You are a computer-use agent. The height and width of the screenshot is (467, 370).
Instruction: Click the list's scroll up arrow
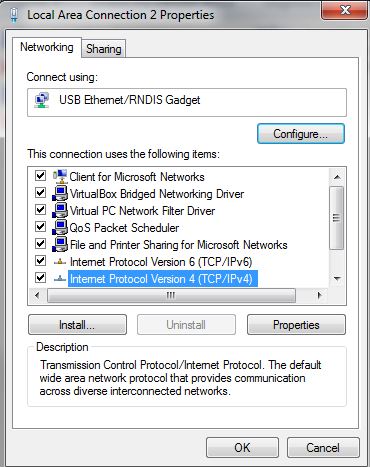click(x=337, y=177)
